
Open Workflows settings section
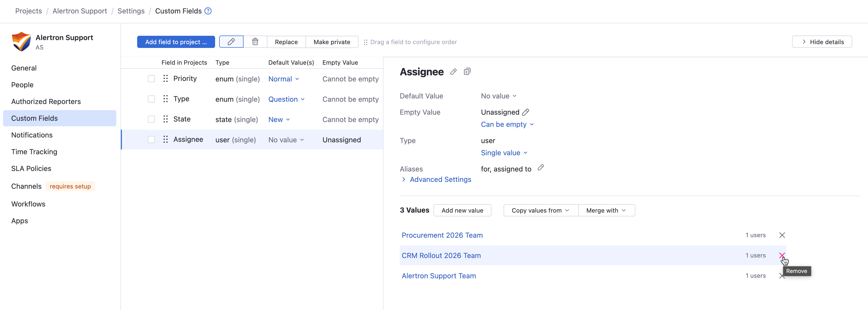28,204
